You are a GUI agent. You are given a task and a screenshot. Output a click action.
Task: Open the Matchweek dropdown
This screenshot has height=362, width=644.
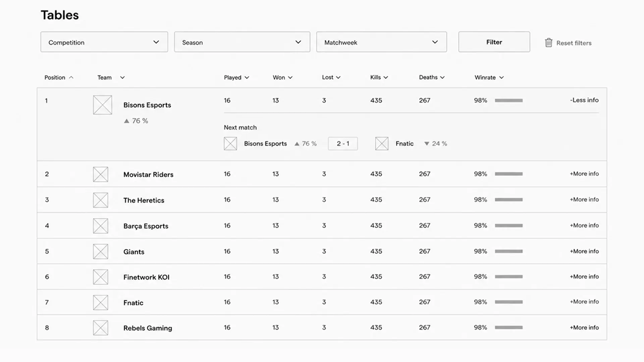(x=381, y=42)
